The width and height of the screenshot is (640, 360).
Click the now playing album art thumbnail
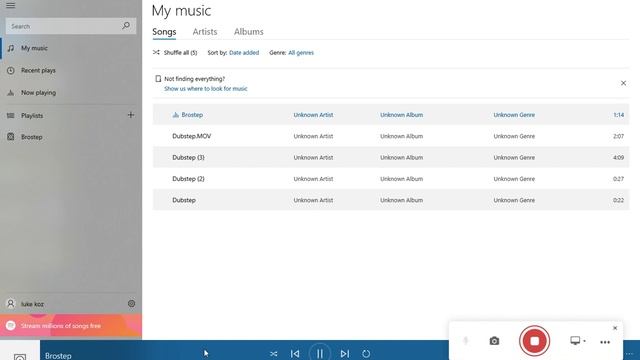[20, 350]
